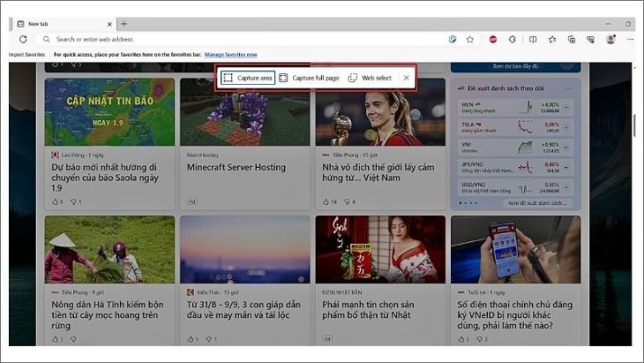Viewport: 644px width, 363px height.
Task: Add HVN stock to watchlist
Action: [567, 108]
